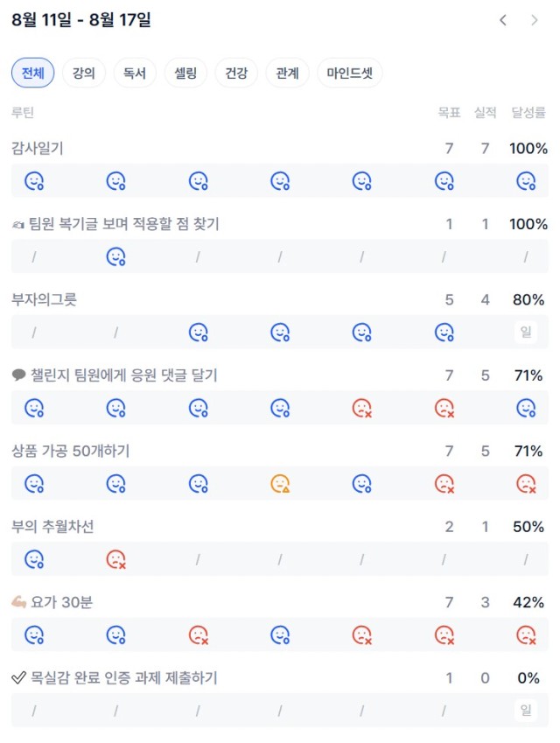The image size is (560, 743).
Task: Open the 독서 category tab
Action: point(135,73)
